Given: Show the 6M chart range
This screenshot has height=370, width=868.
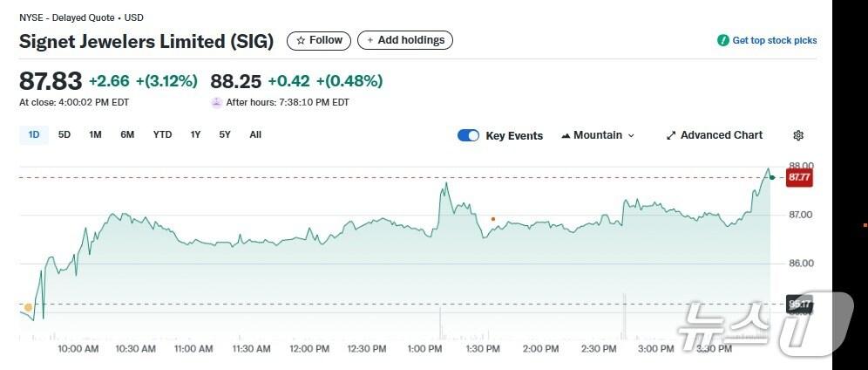Looking at the screenshot, I should [x=127, y=134].
